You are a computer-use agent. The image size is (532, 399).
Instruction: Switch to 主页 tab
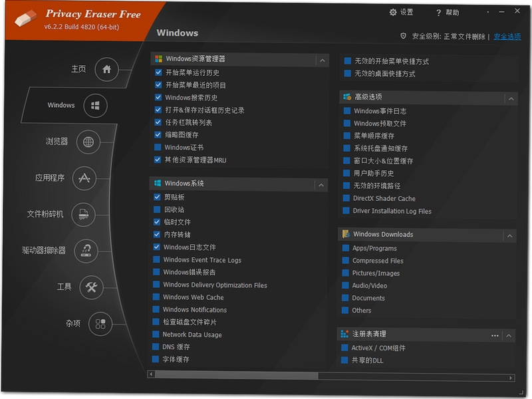(78, 69)
